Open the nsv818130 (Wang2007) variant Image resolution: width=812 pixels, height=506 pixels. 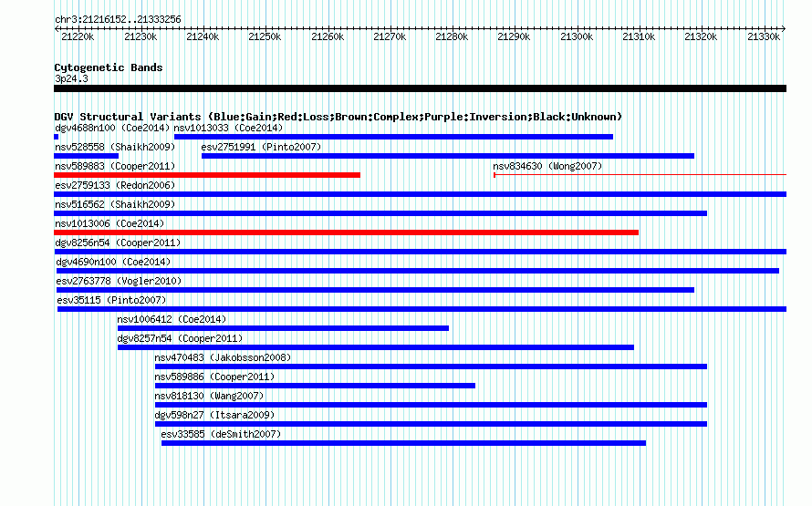pyautogui.click(x=209, y=396)
